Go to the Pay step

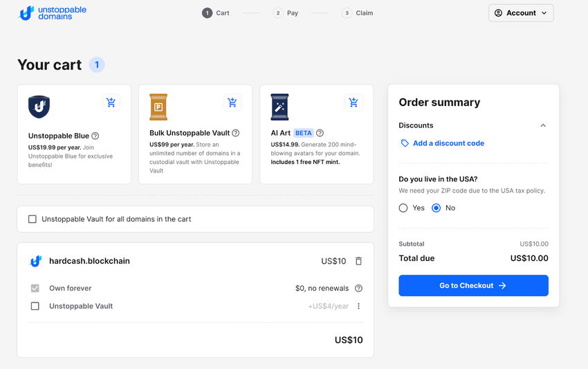(x=286, y=13)
